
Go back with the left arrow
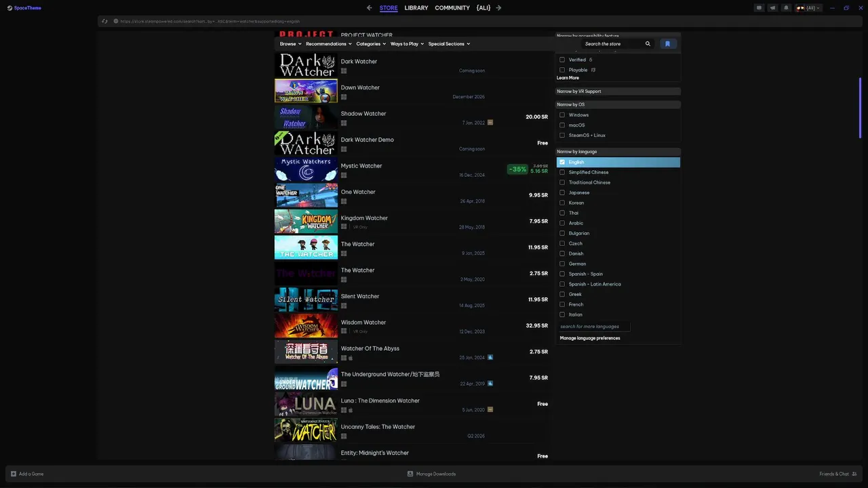click(x=369, y=8)
